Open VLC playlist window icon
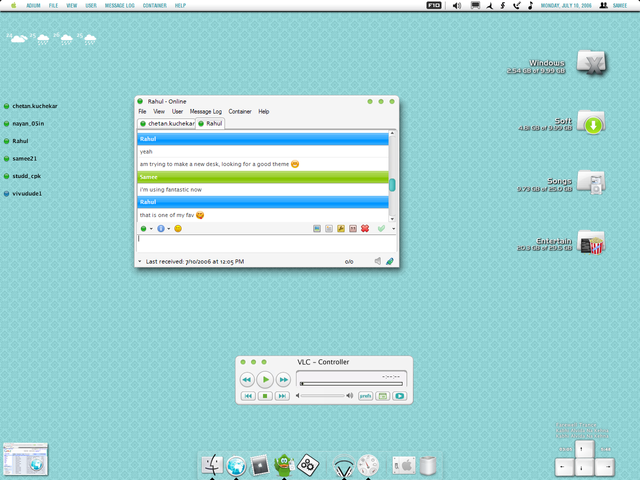640x480 pixels. [x=382, y=396]
